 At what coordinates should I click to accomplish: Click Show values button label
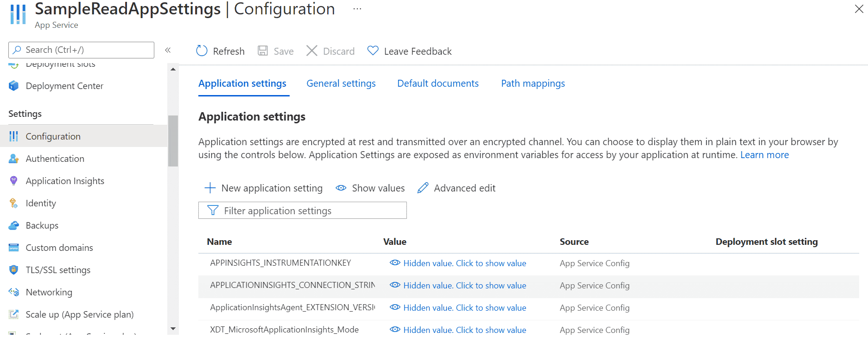tap(378, 188)
